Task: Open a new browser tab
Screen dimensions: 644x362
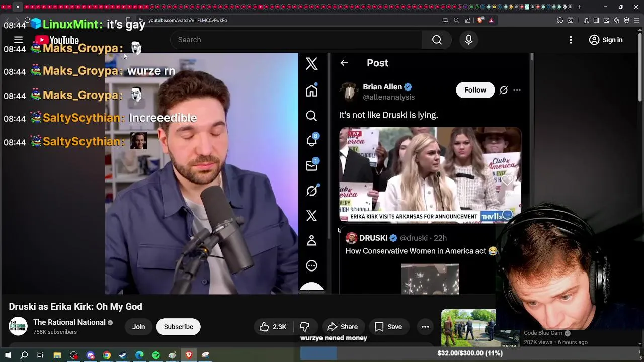Action: coord(579,7)
